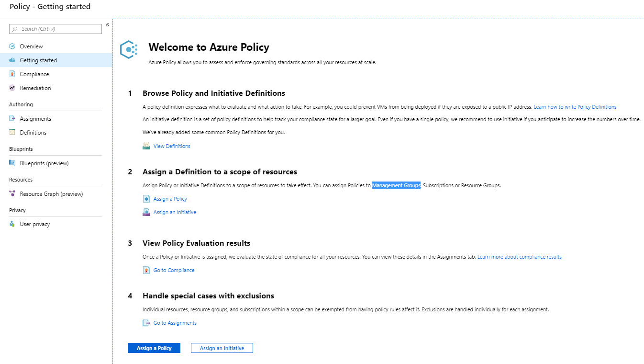Follow the Go to Compliance link
The height and width of the screenshot is (364, 644).
(x=174, y=270)
